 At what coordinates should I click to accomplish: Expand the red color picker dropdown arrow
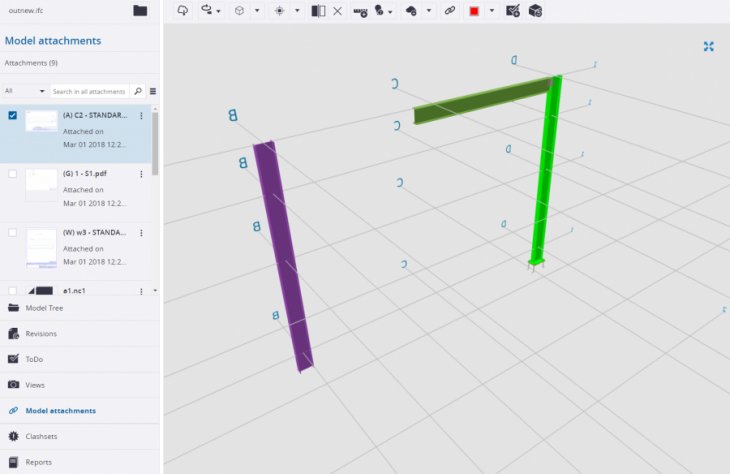(492, 11)
